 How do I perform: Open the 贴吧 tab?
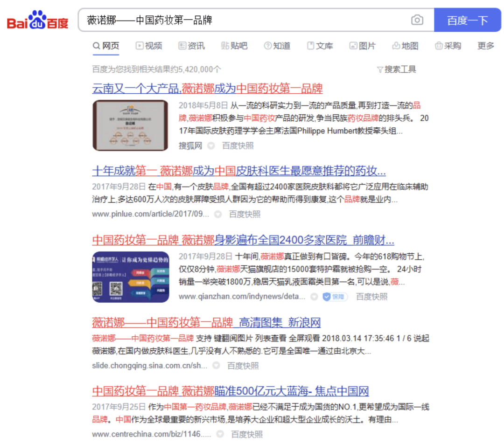[234, 46]
